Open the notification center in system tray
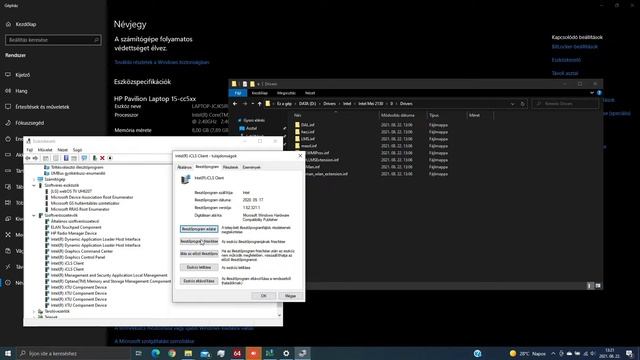640x360 pixels. (x=629, y=353)
